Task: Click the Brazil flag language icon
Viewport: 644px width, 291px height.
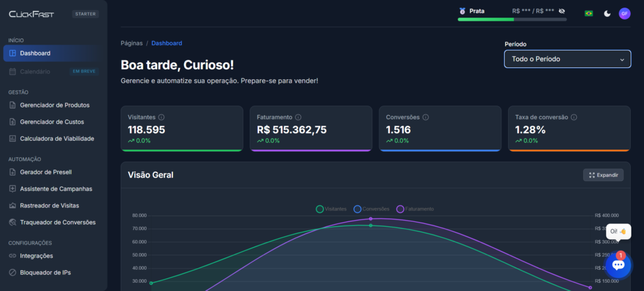Action: coord(589,13)
